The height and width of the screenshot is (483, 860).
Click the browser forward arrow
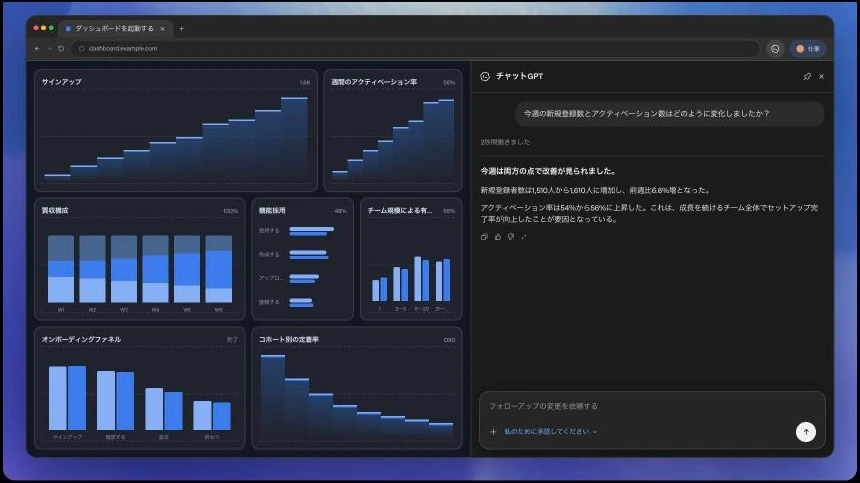pos(49,49)
